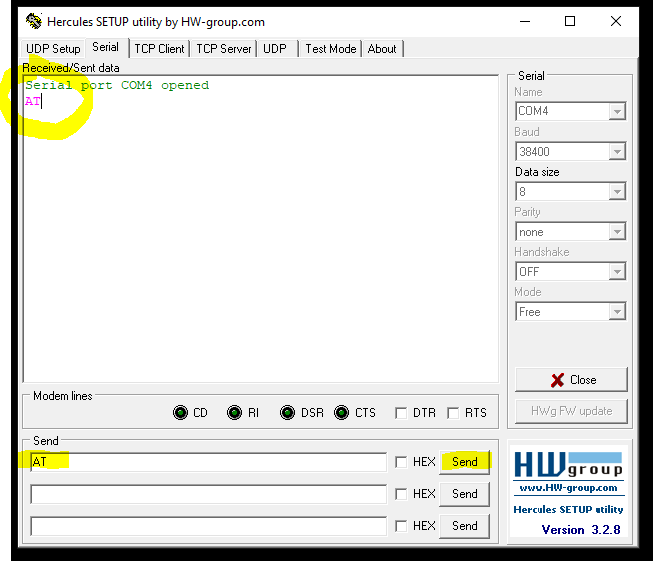The image size is (653, 561).
Task: Minimize the Hercules window
Action: click(x=525, y=21)
